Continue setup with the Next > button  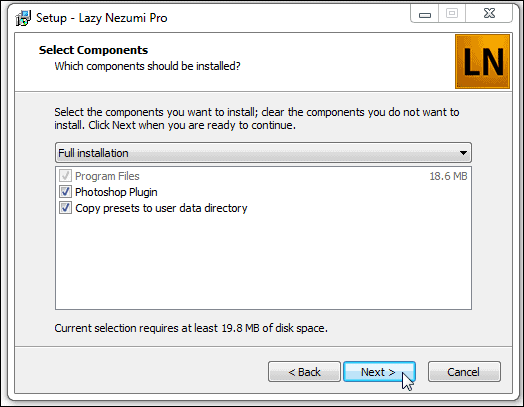tap(379, 372)
